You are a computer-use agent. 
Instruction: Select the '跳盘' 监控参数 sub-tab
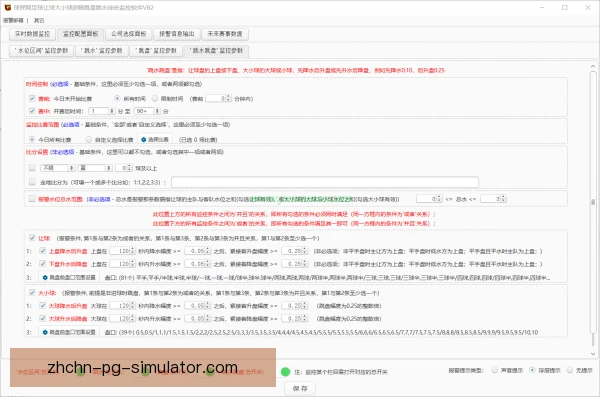pyautogui.click(x=156, y=51)
